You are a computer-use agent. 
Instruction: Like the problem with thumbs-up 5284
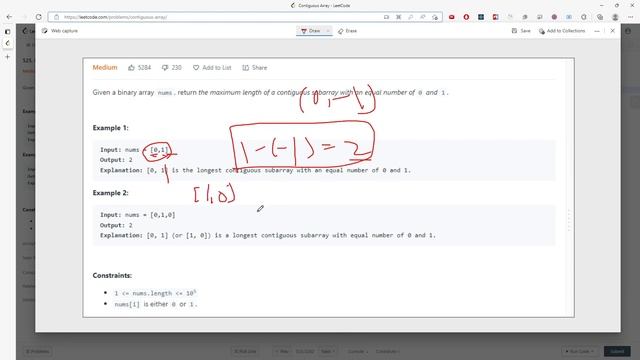pos(140,68)
